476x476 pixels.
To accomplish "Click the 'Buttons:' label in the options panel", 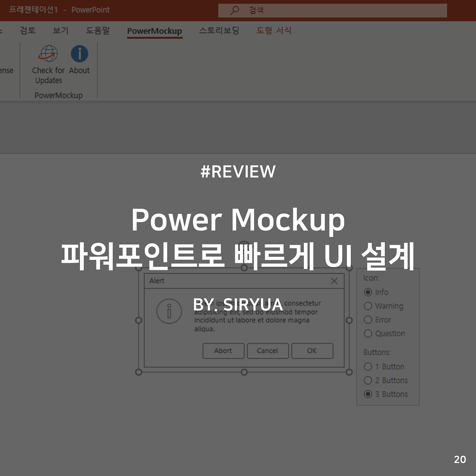I will (377, 352).
